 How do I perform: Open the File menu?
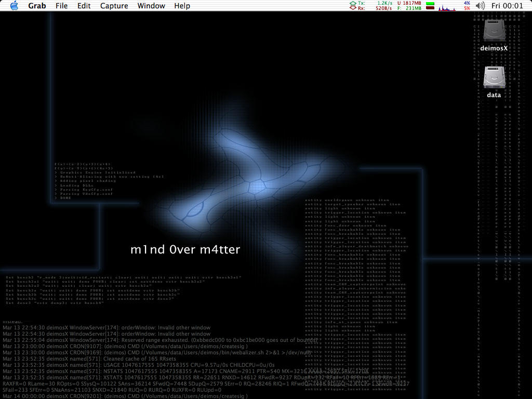tap(61, 6)
